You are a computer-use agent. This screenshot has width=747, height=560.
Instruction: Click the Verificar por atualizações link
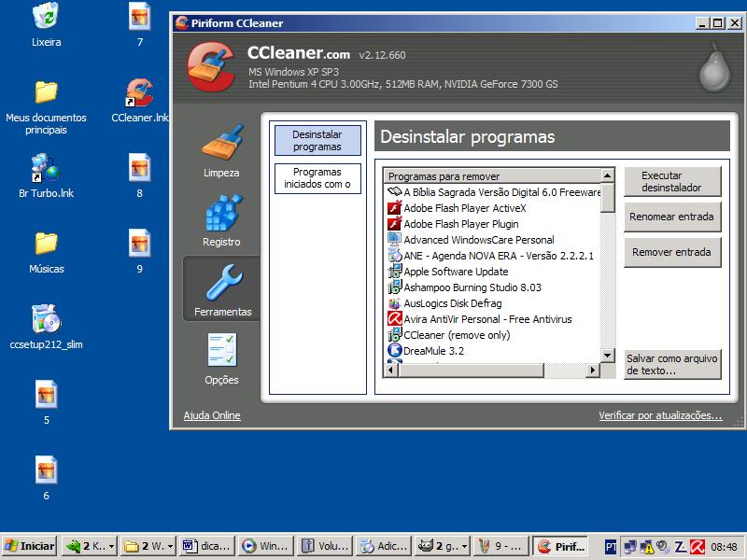pos(660,415)
